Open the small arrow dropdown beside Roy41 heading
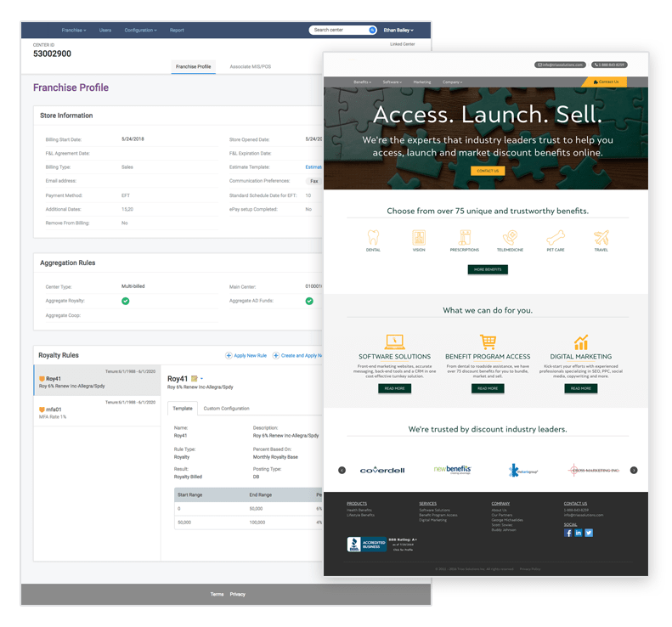 click(x=201, y=378)
